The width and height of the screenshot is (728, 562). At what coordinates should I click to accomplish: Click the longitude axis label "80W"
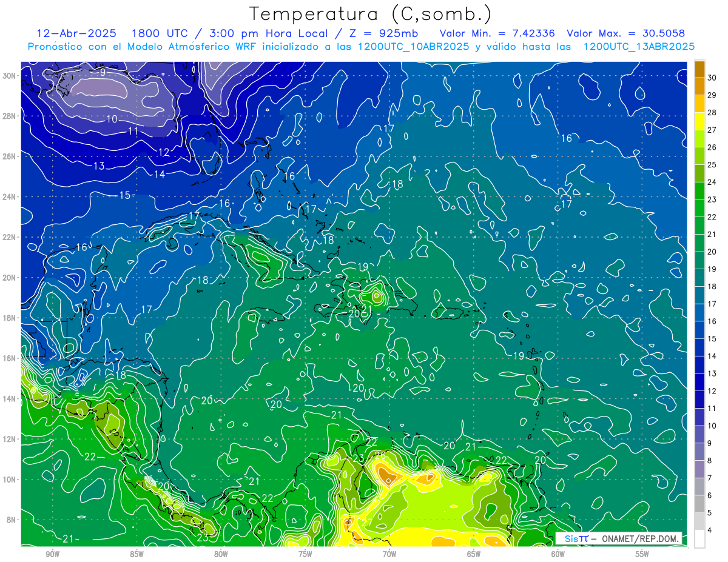[x=221, y=554]
